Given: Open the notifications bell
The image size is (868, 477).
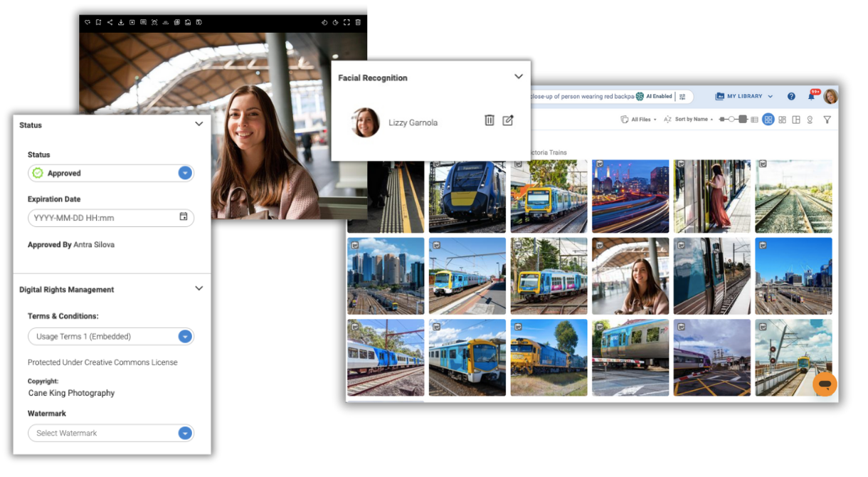Looking at the screenshot, I should point(811,97).
